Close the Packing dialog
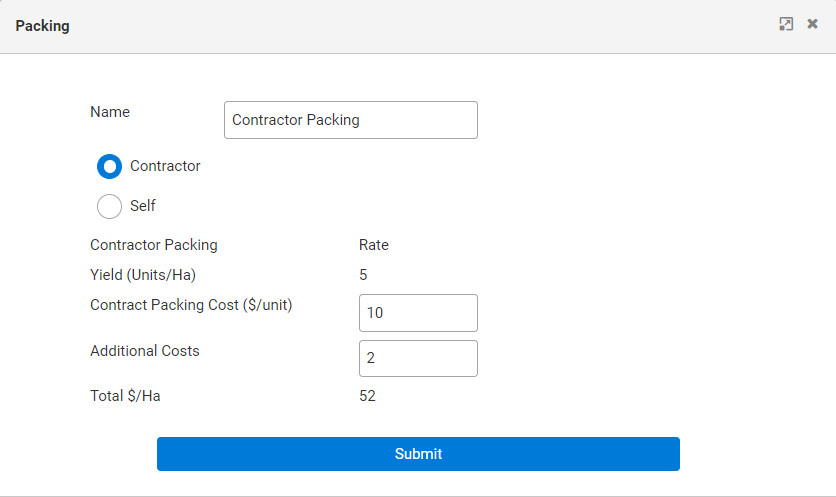836x497 pixels. [812, 24]
